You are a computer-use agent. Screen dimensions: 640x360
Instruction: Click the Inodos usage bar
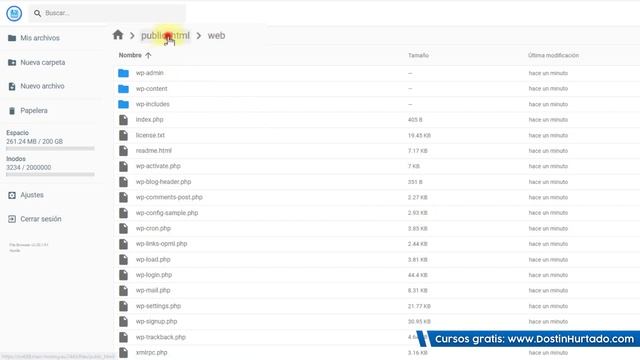point(50,174)
